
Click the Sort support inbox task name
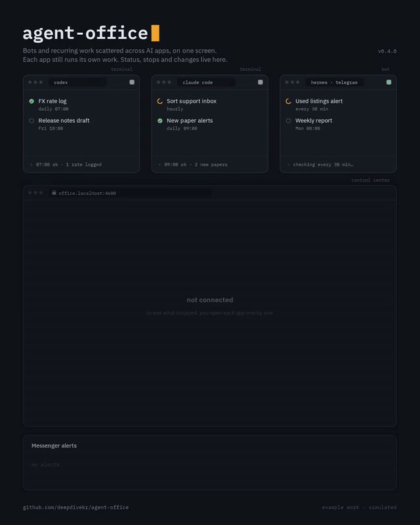[x=192, y=101]
